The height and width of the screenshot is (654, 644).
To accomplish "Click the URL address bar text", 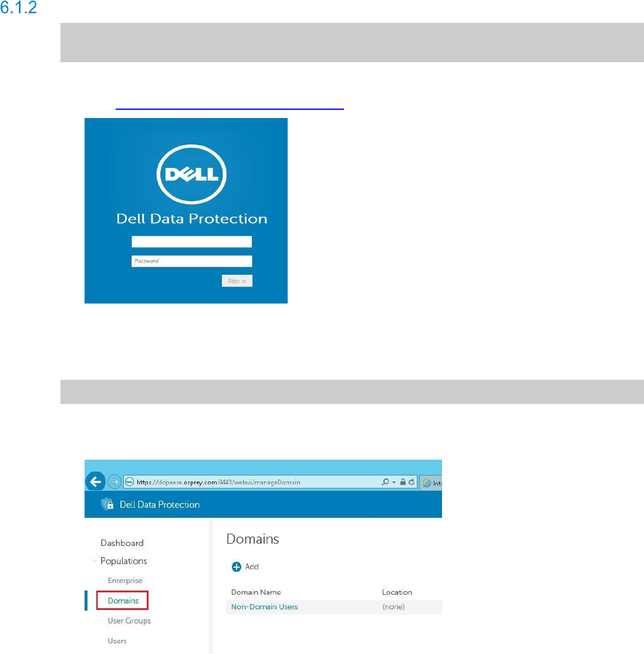I will point(218,482).
